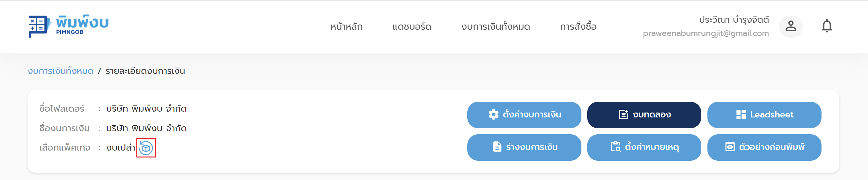The height and width of the screenshot is (180, 868).
Task: Click the eye preview icon on ตัวอย่างก่อนพิมพ์
Action: (x=729, y=147)
